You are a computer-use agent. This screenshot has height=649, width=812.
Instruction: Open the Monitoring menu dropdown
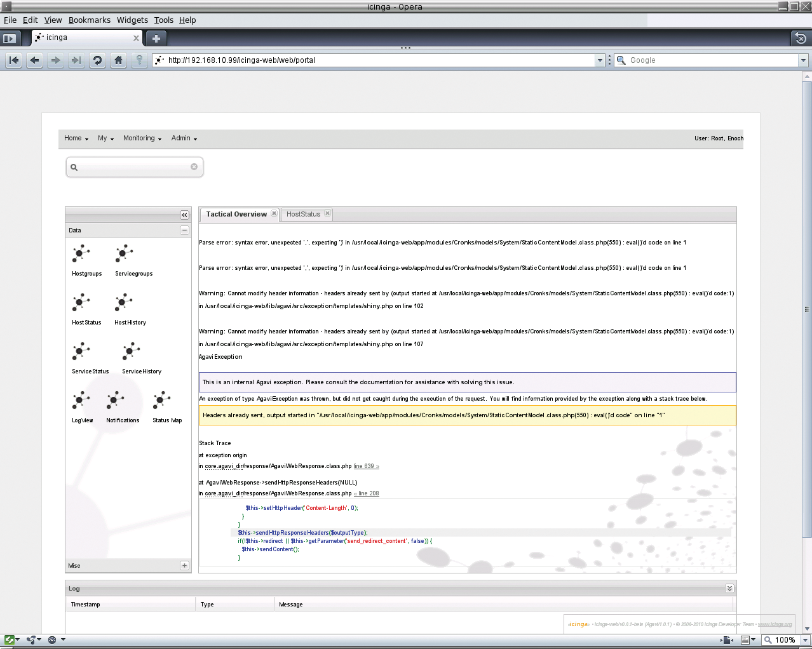(x=142, y=138)
